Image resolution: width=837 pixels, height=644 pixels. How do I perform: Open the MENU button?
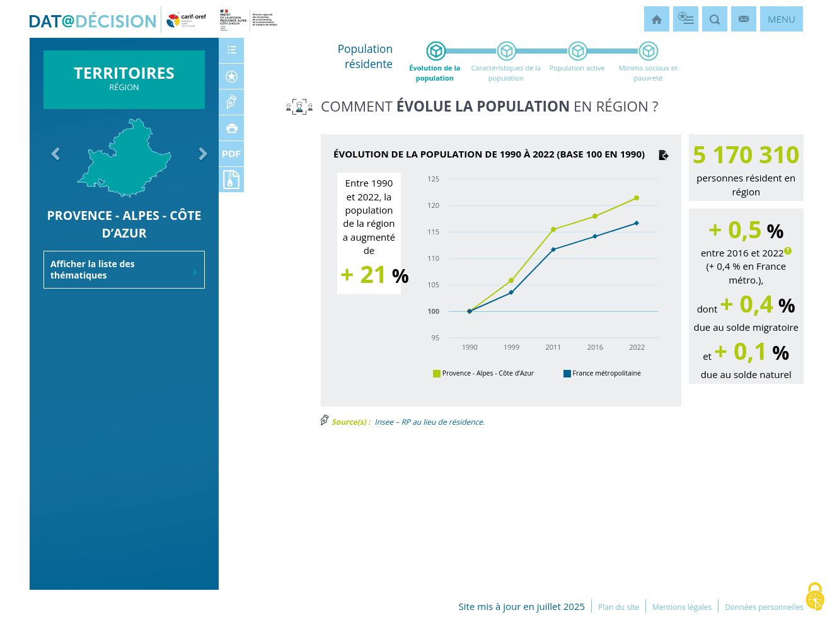point(781,20)
